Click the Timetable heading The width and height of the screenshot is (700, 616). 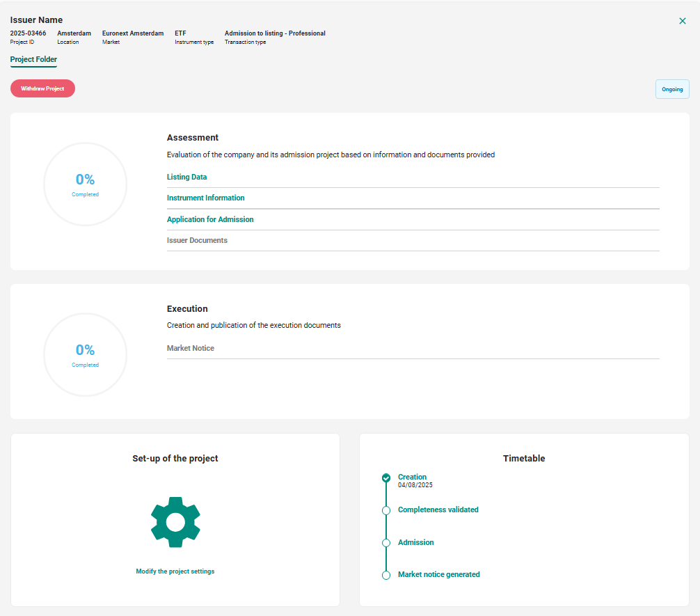524,458
